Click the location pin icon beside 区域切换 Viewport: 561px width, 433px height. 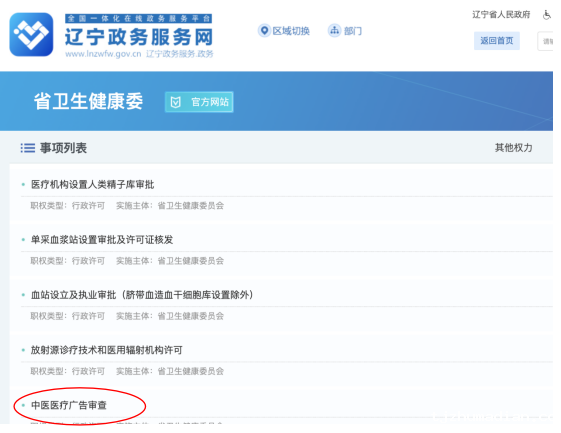pos(264,31)
